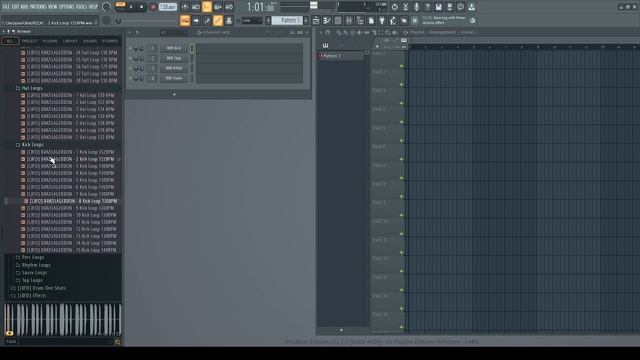Open the playlist view icon
Viewport: 640px width, 360px height.
click(316, 20)
